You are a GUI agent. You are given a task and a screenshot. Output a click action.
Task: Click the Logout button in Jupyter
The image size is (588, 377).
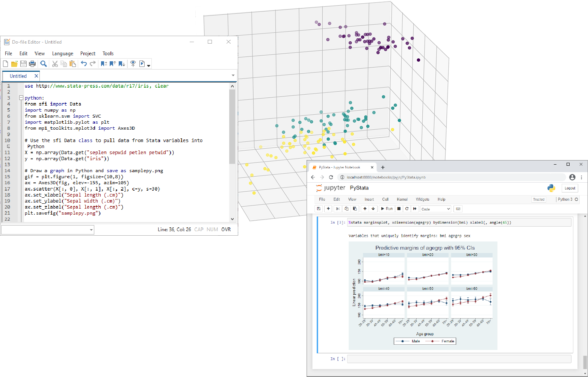(570, 188)
